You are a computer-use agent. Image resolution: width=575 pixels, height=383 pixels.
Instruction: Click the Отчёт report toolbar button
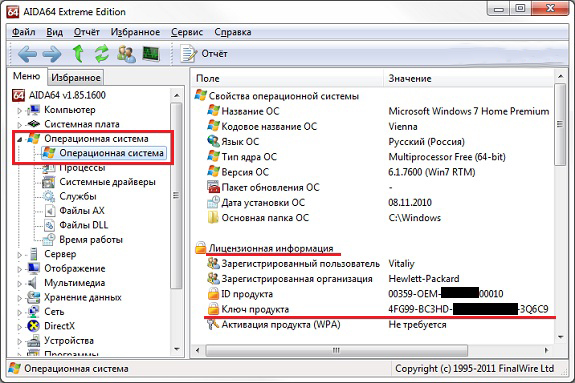(x=204, y=54)
